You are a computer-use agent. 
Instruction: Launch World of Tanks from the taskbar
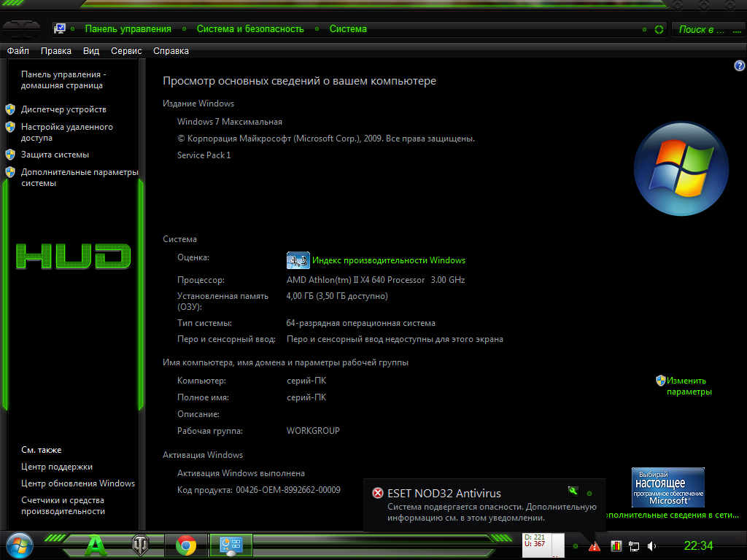tap(141, 545)
